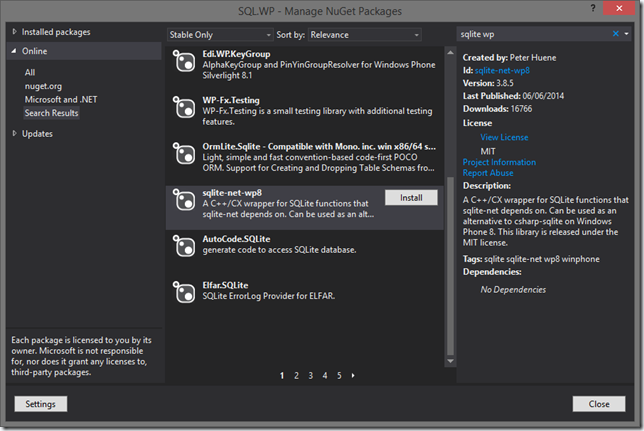Click the Close button at bottom
644x431 pixels.
(599, 404)
